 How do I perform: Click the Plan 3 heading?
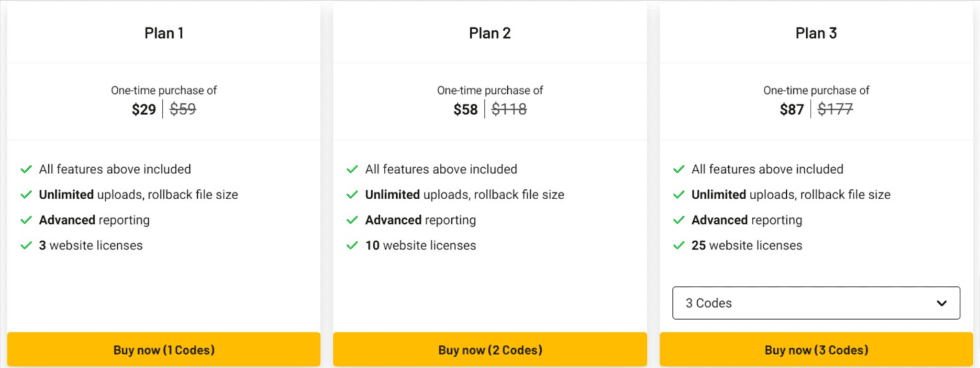pyautogui.click(x=816, y=33)
